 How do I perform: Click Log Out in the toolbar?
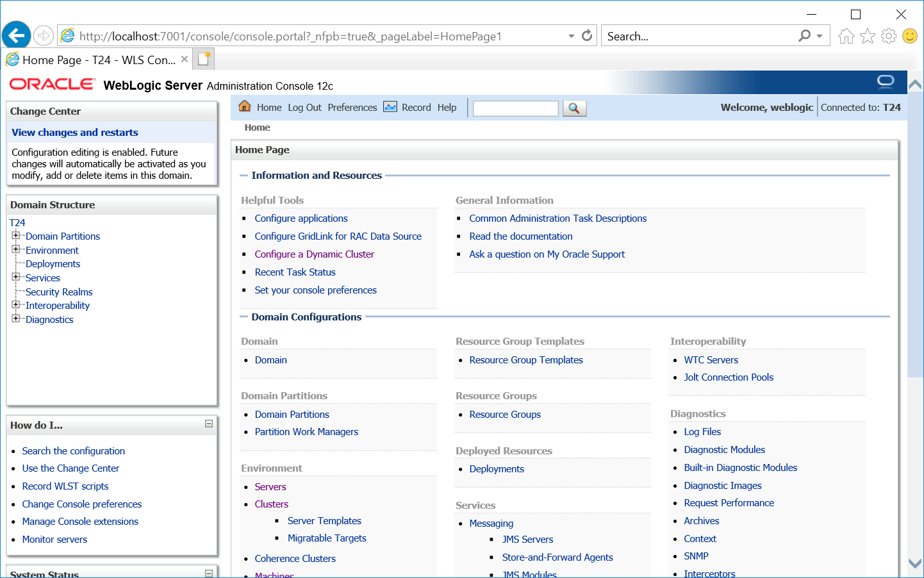pos(304,108)
